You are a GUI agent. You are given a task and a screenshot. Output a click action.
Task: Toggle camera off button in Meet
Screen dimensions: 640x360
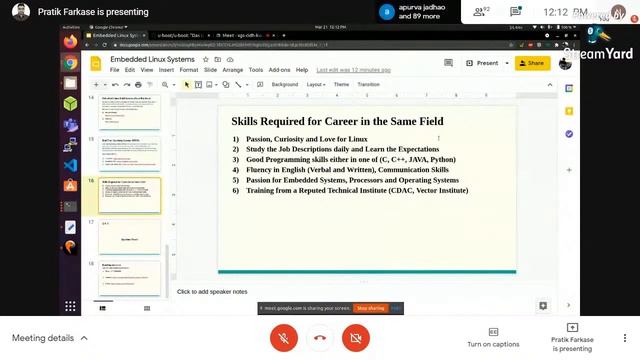[356, 338]
